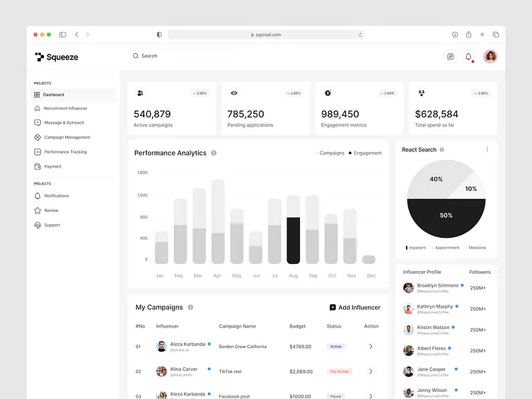Toggle the browser sidebar panel icon
The width and height of the screenshot is (532, 399).
(x=63, y=35)
